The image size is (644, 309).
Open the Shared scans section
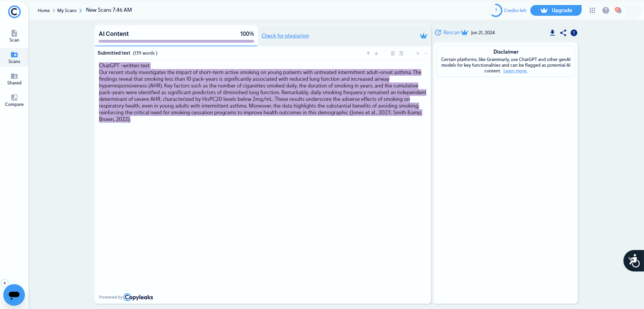(x=14, y=78)
